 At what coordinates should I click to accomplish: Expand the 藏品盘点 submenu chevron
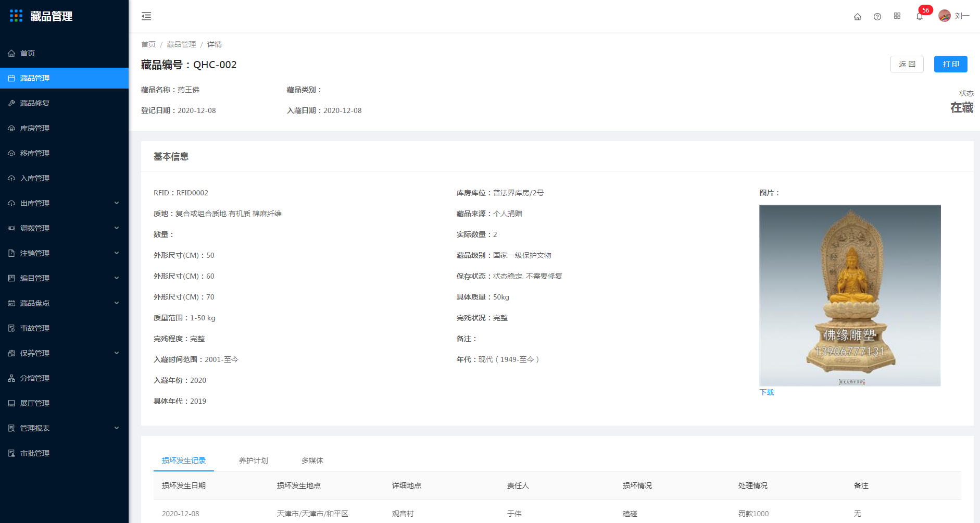(117, 303)
